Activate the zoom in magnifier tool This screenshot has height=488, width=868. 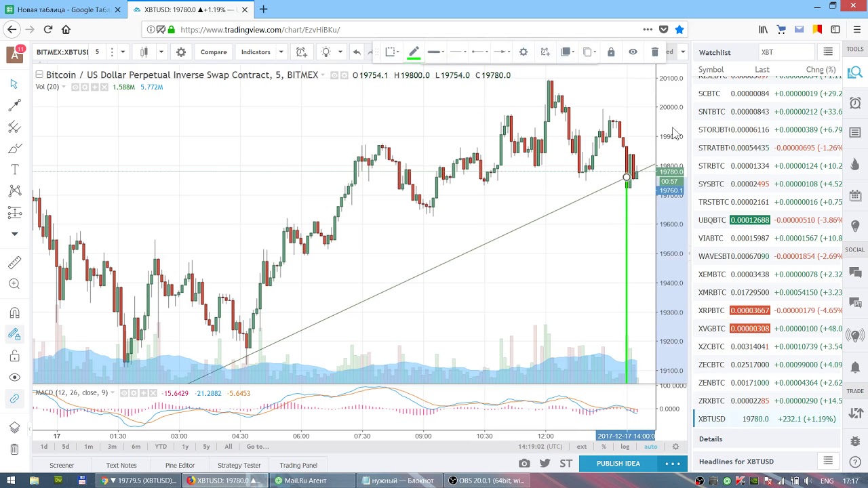point(14,284)
